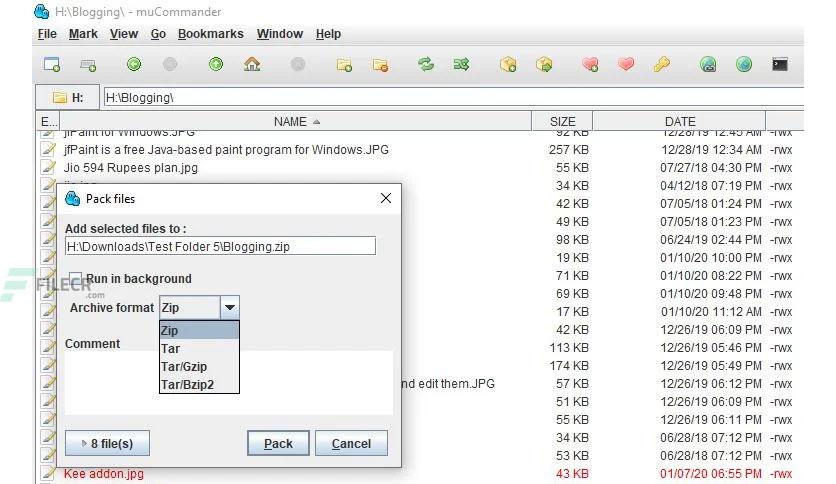Sort by the E... extension column header
Screen dimensions: 836x484
[48, 122]
